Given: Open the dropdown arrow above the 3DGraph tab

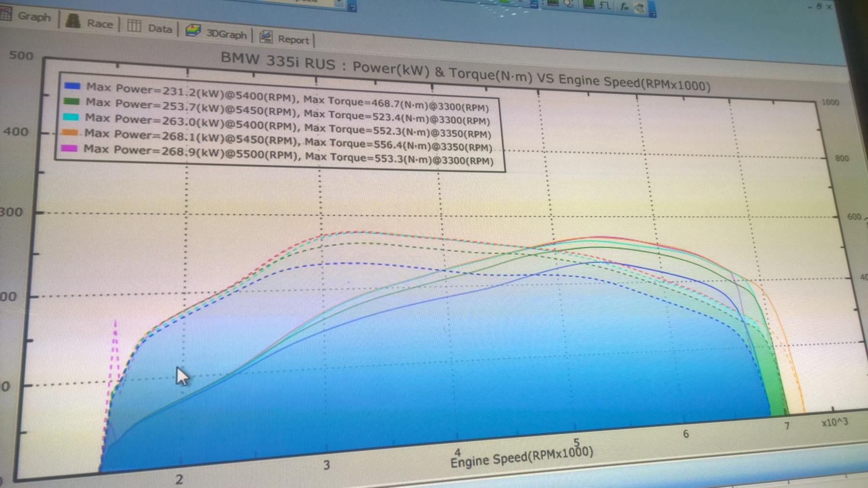Looking at the screenshot, I should point(353,7).
